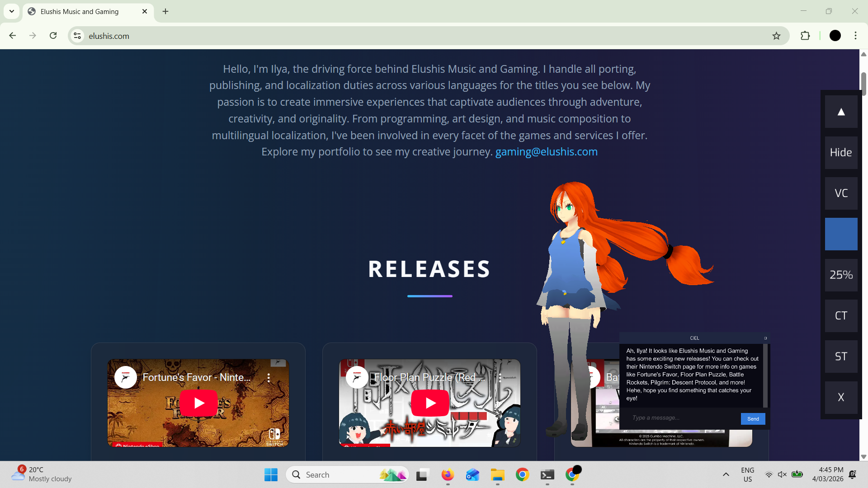The height and width of the screenshot is (488, 868).
Task: Open Chrome extensions puzzle icon
Action: pos(806,36)
